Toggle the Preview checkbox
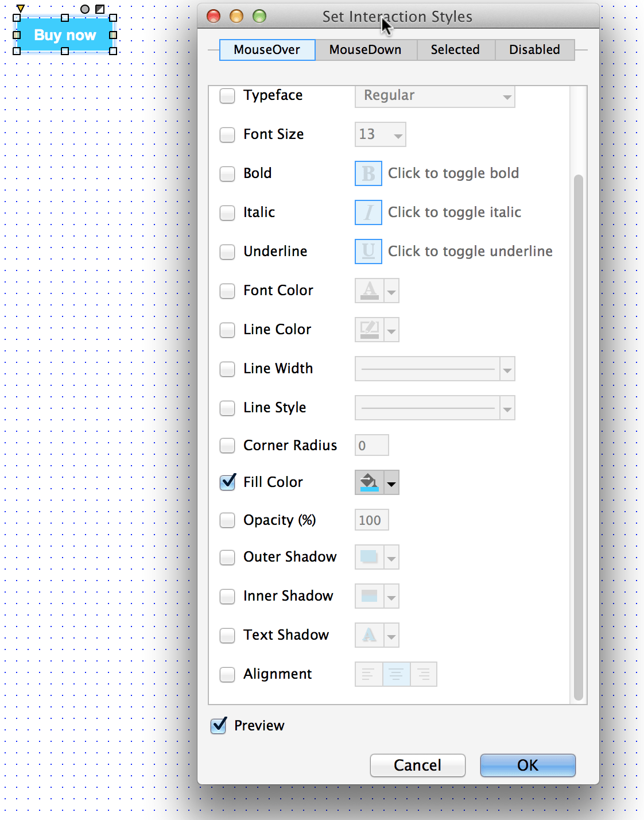Image resolution: width=644 pixels, height=820 pixels. point(219,726)
